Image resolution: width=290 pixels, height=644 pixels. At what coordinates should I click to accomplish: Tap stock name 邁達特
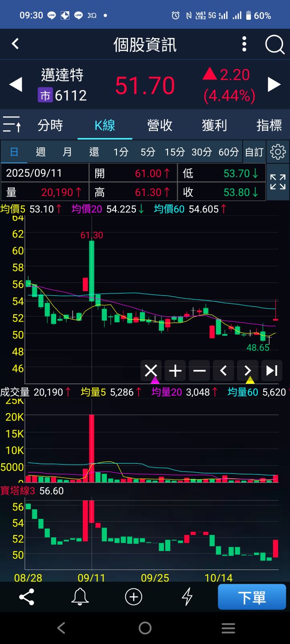click(x=62, y=75)
